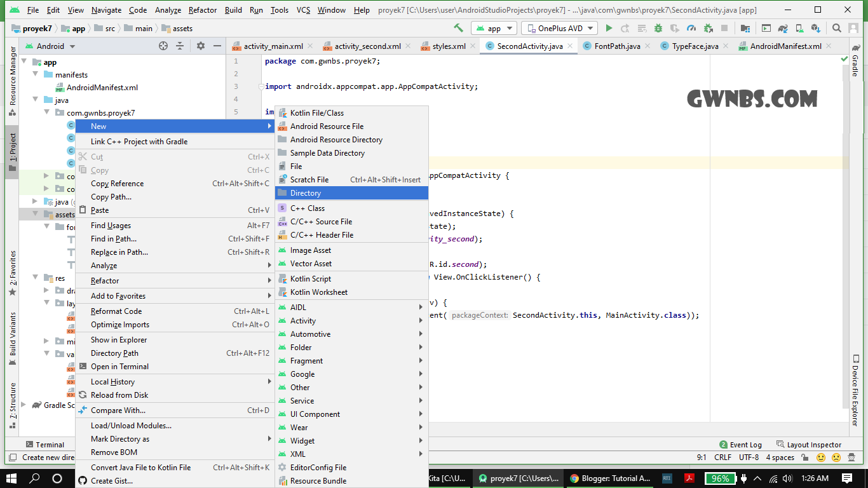
Task: Open the AVD Manager icon
Action: [799, 28]
